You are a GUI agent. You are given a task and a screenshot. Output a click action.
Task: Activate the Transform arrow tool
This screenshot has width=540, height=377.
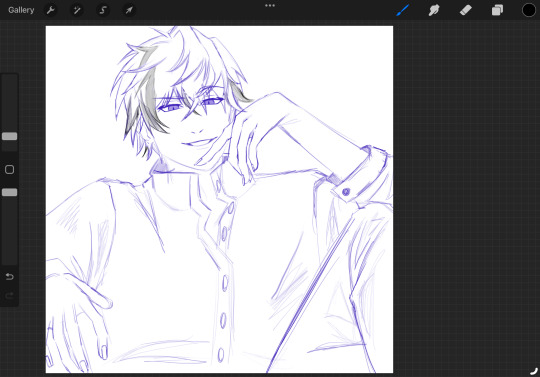pyautogui.click(x=129, y=10)
